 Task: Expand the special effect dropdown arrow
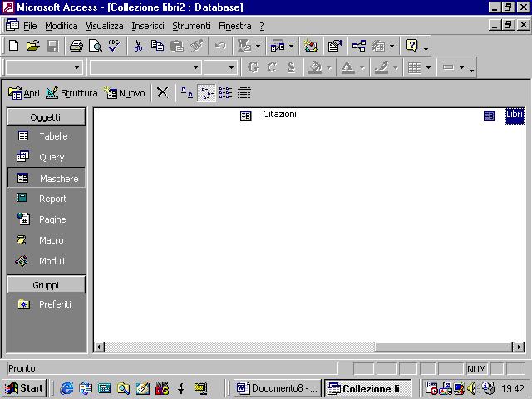(x=461, y=68)
